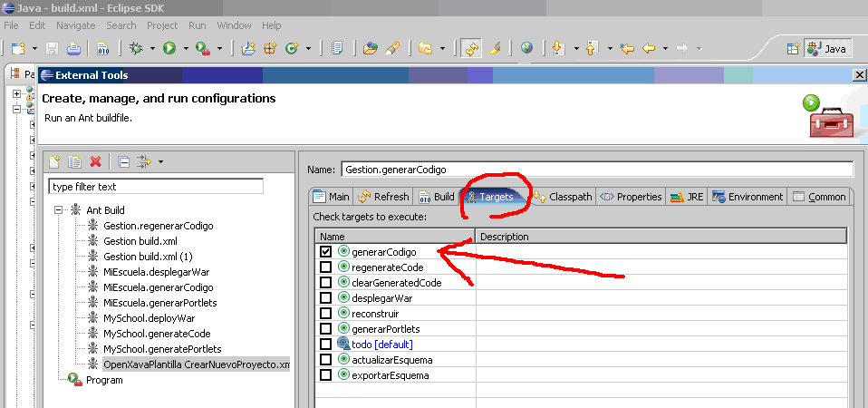Image resolution: width=868 pixels, height=408 pixels.
Task: Open the Project menu
Action: click(x=162, y=25)
